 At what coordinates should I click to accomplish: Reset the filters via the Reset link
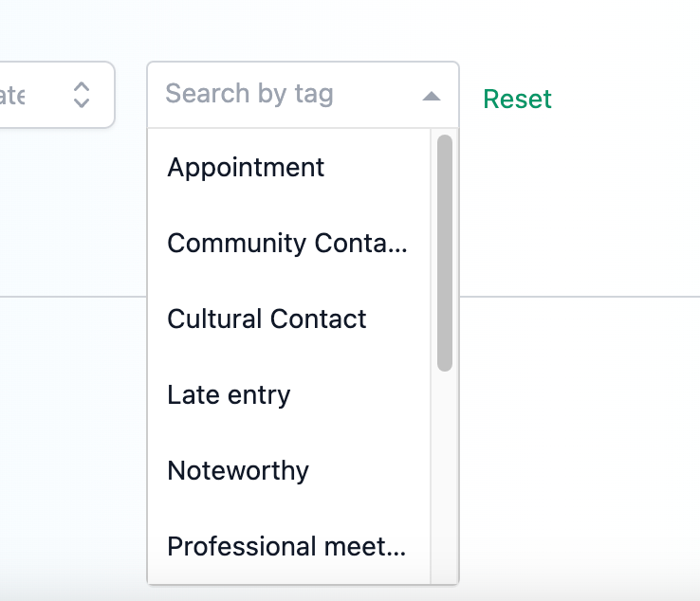click(517, 100)
